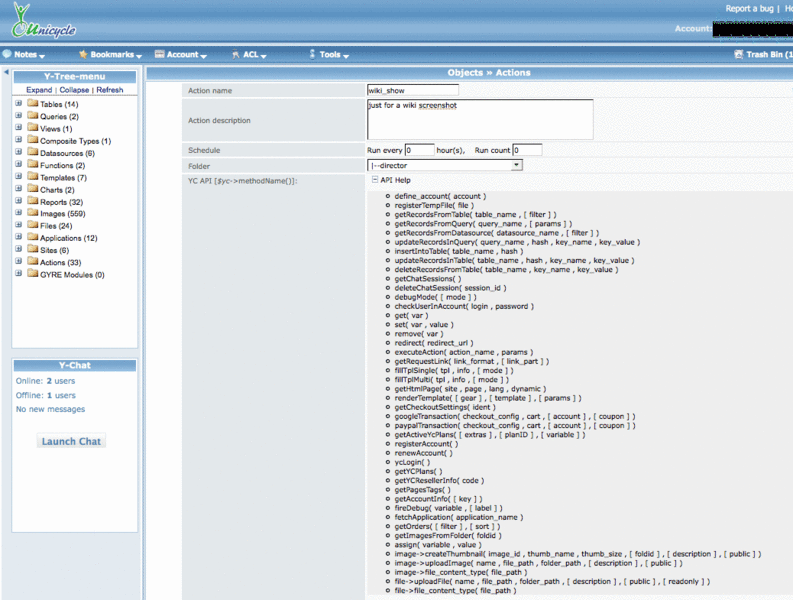Open the Folder dropdown

[x=516, y=165]
